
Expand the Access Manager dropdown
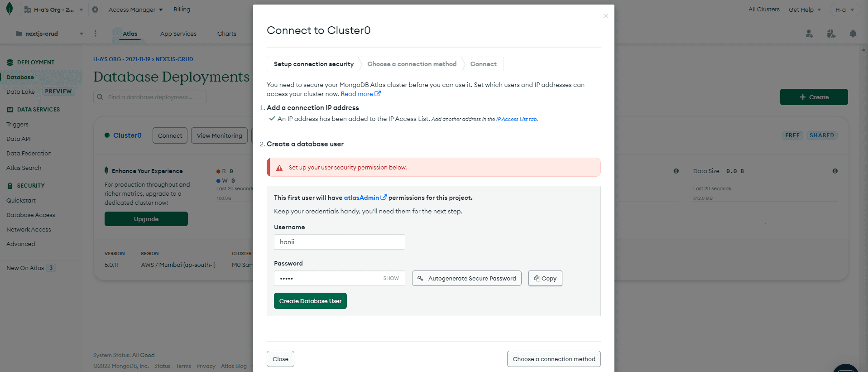point(135,10)
